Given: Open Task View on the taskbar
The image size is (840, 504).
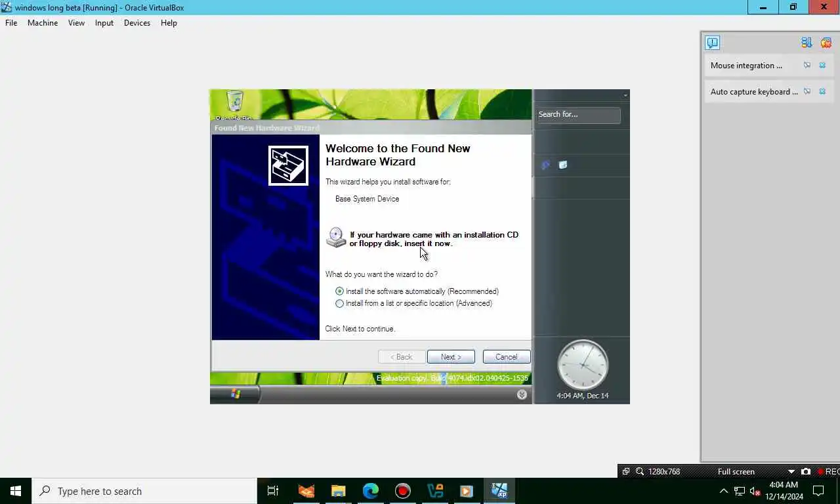Looking at the screenshot, I should (273, 491).
